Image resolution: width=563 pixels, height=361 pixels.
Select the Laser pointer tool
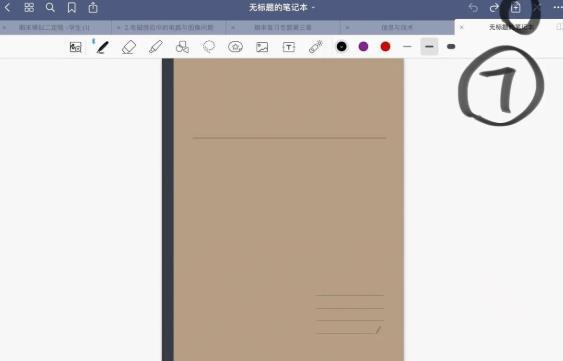[x=316, y=47]
